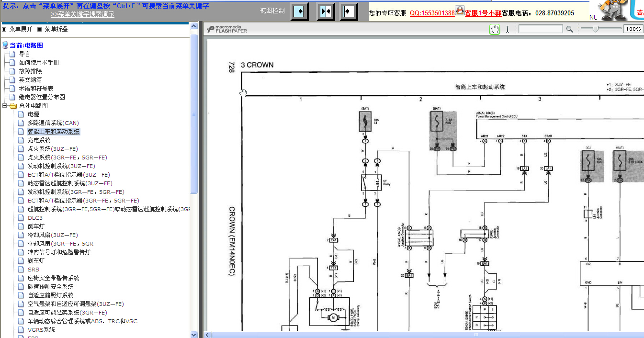Open the 如何使用本手册 page
644x338 pixels.
pyautogui.click(x=39, y=62)
